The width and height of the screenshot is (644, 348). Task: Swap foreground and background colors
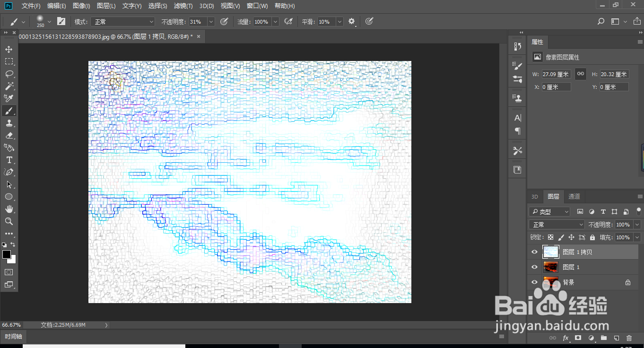[x=13, y=244]
